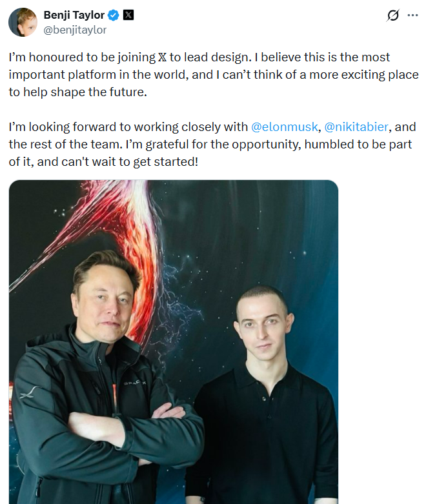The width and height of the screenshot is (426, 504).
Task: Click the @benjitaylor handle
Action: (75, 30)
